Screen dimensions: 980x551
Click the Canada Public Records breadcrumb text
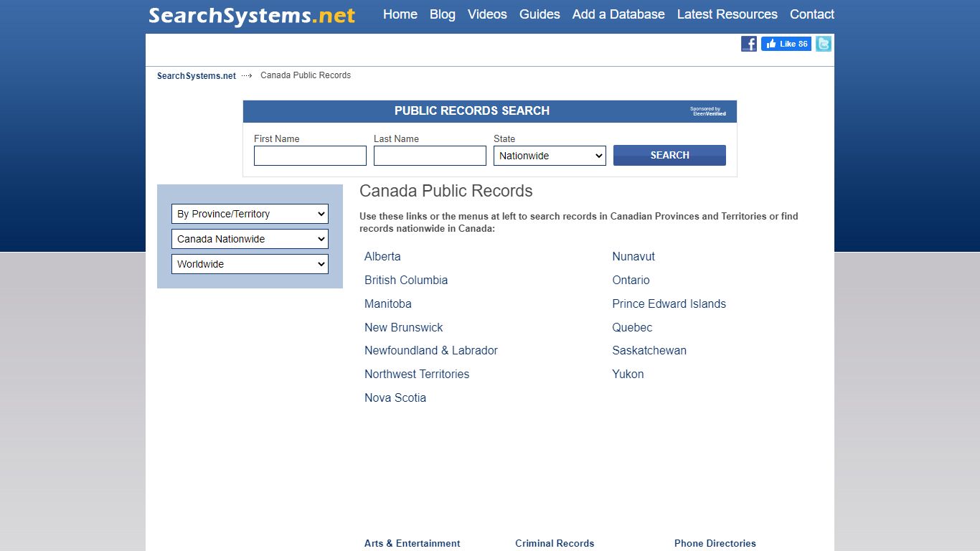tap(306, 75)
